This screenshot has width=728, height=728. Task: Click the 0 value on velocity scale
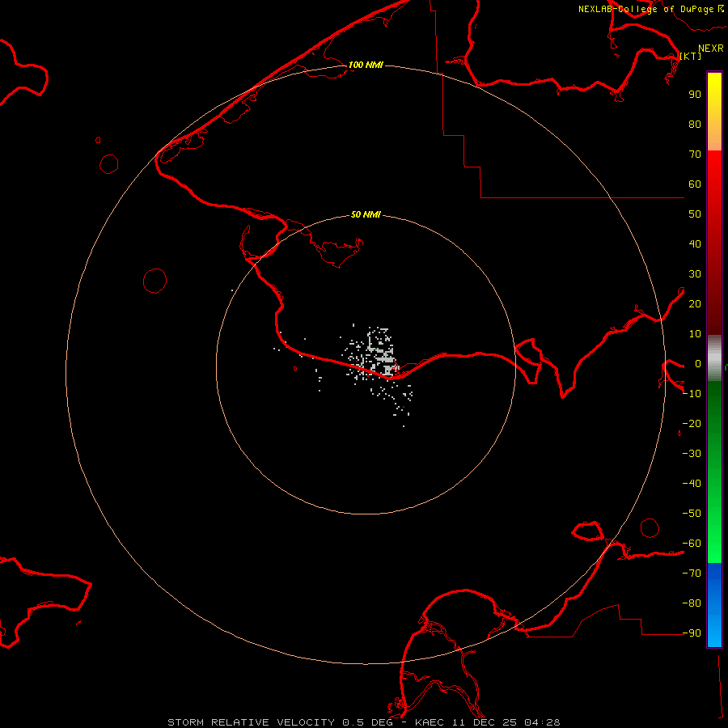698,364
